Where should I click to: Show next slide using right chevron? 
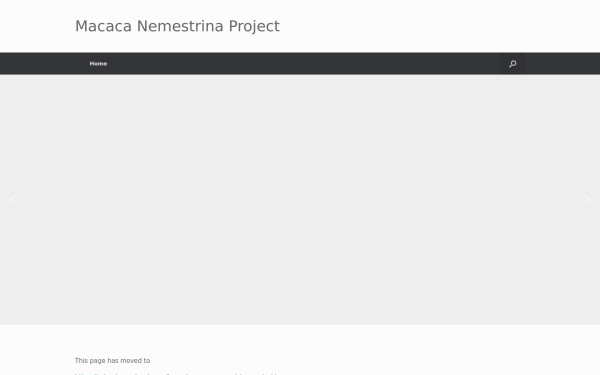coord(587,200)
